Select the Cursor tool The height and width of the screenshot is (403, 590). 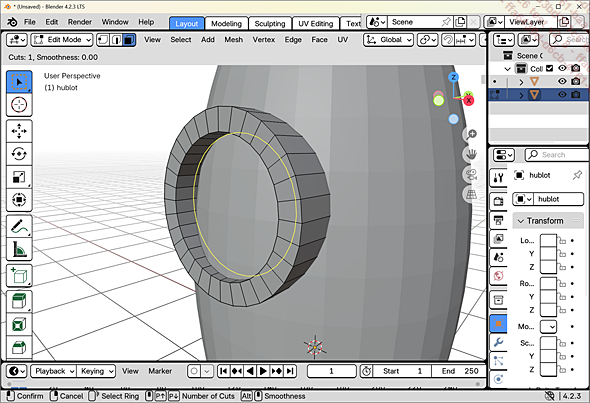(19, 105)
